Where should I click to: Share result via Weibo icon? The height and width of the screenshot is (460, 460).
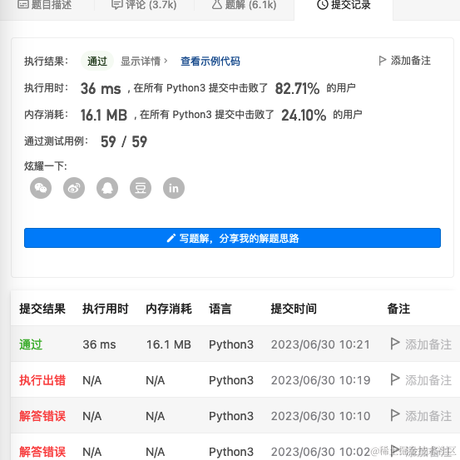(74, 188)
